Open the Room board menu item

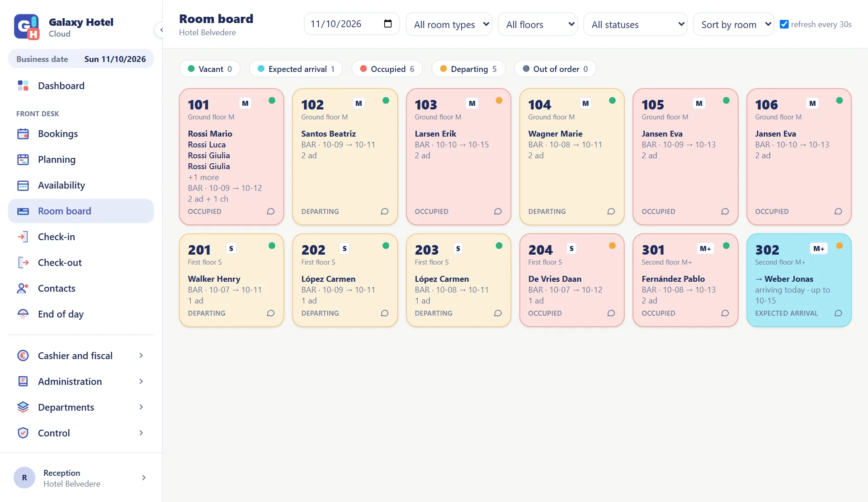81,211
